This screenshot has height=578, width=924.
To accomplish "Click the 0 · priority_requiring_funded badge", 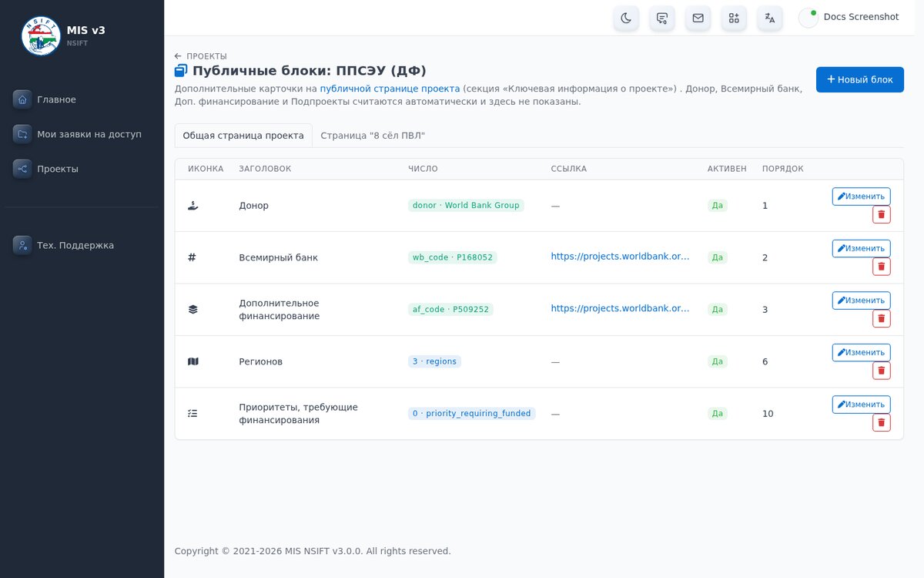I will [472, 414].
